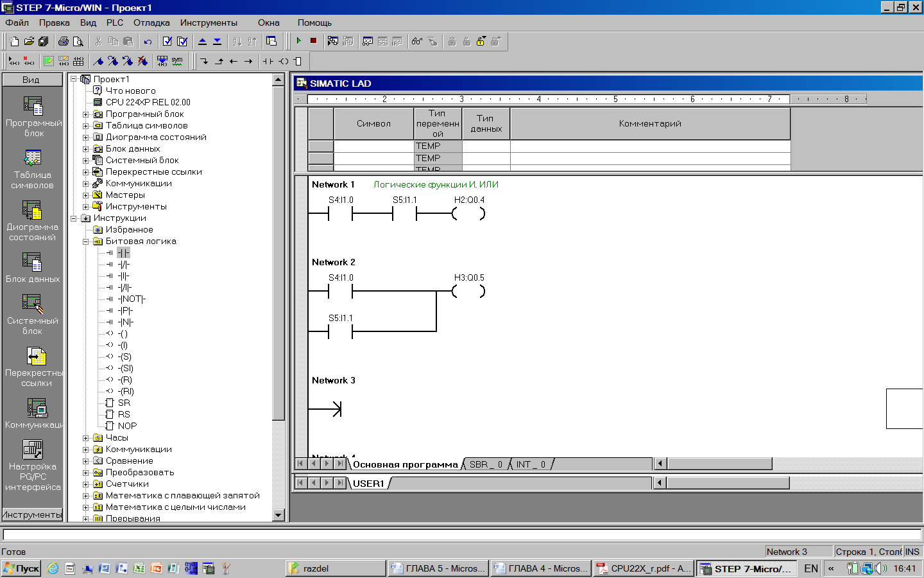Click the line-left arrow toolbar icon

pos(234,61)
